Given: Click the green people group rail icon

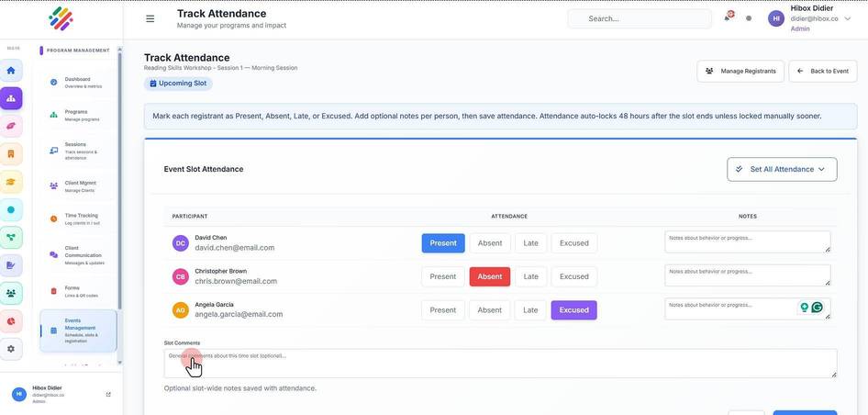Looking at the screenshot, I should point(11,293).
